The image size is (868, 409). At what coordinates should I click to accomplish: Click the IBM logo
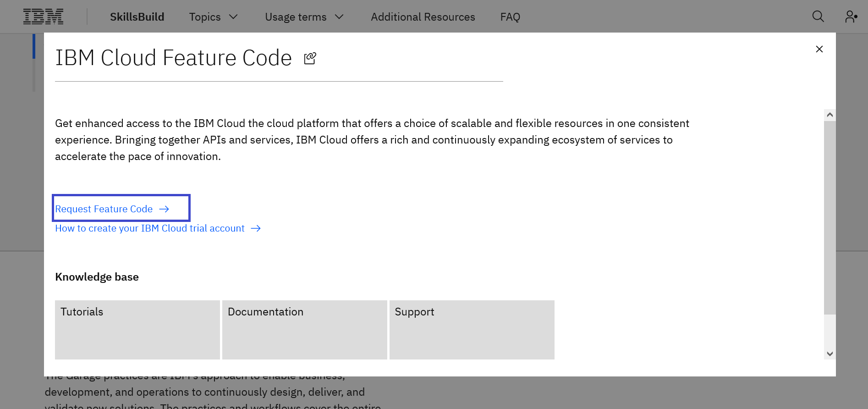[x=44, y=17]
